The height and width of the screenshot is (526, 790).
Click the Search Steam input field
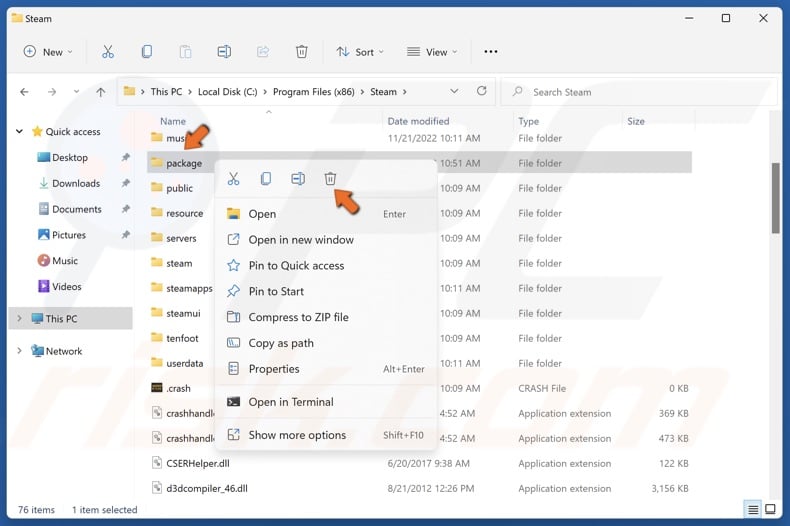639,92
